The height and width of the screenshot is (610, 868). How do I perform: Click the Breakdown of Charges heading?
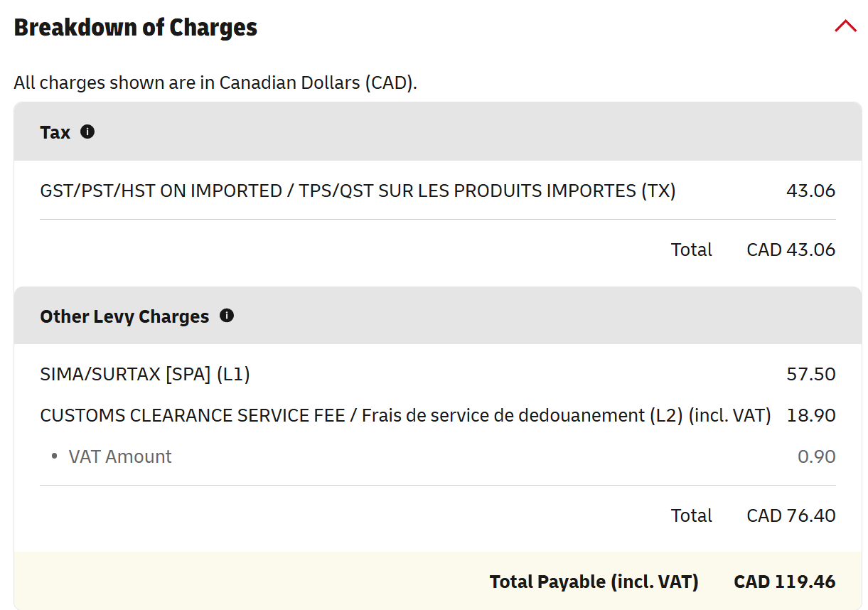(x=136, y=27)
